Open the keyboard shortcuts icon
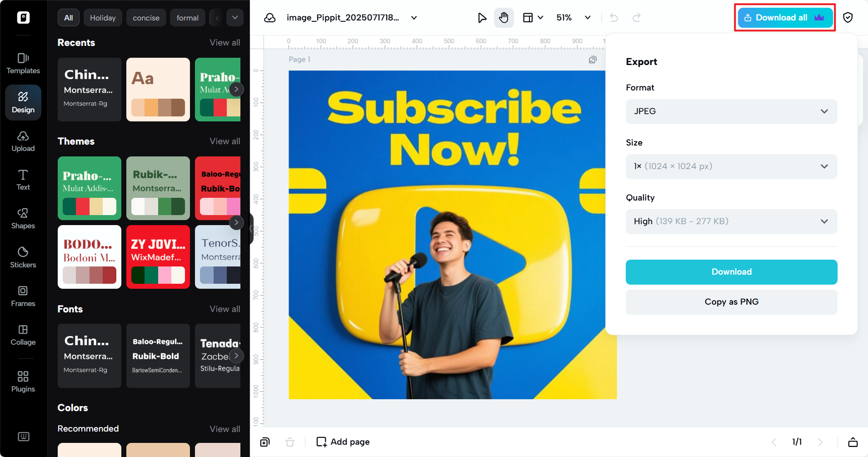Image resolution: width=868 pixels, height=457 pixels. pyautogui.click(x=23, y=437)
